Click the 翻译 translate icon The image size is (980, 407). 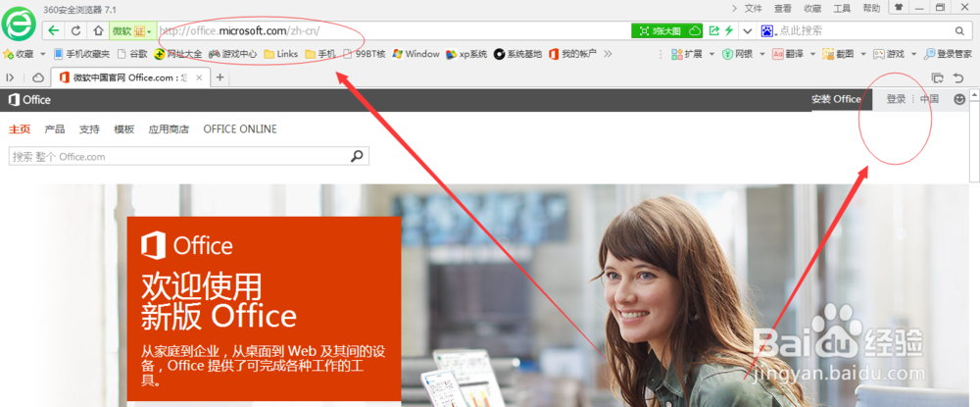coord(778,54)
